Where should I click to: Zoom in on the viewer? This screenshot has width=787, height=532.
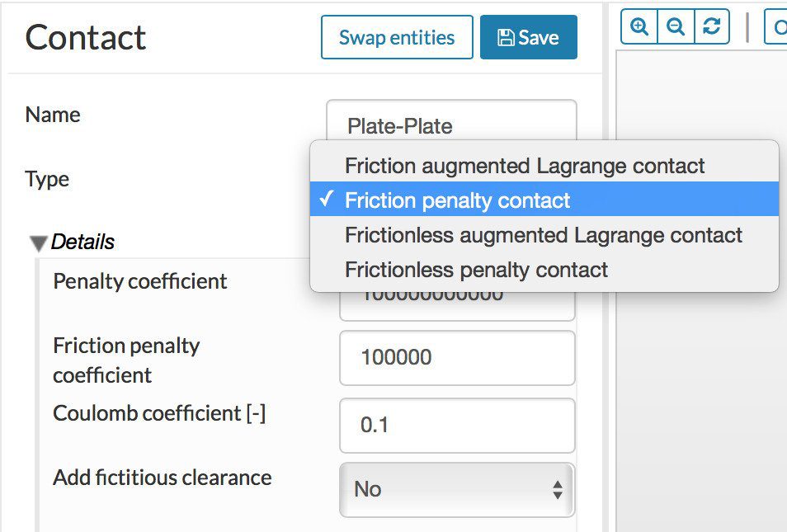tap(639, 27)
